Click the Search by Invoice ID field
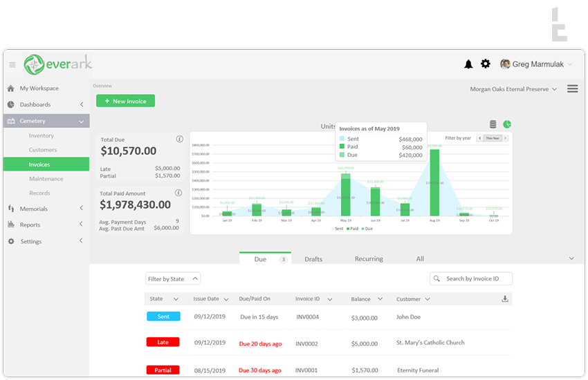 click(x=476, y=278)
